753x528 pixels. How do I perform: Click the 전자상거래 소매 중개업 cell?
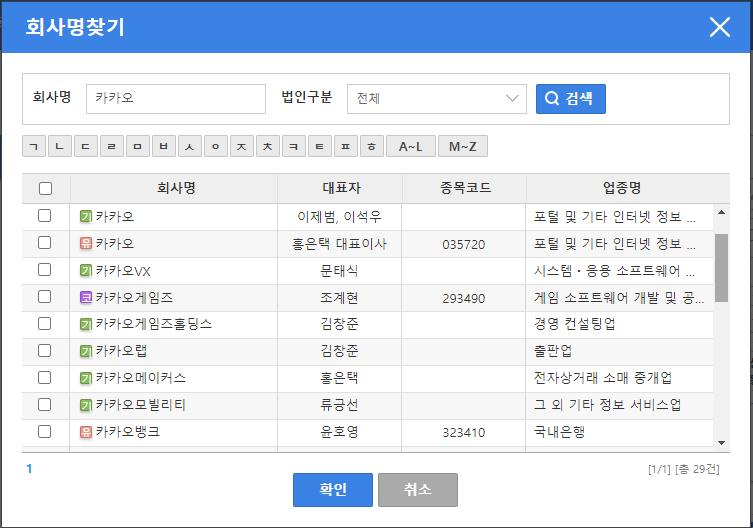click(603, 378)
